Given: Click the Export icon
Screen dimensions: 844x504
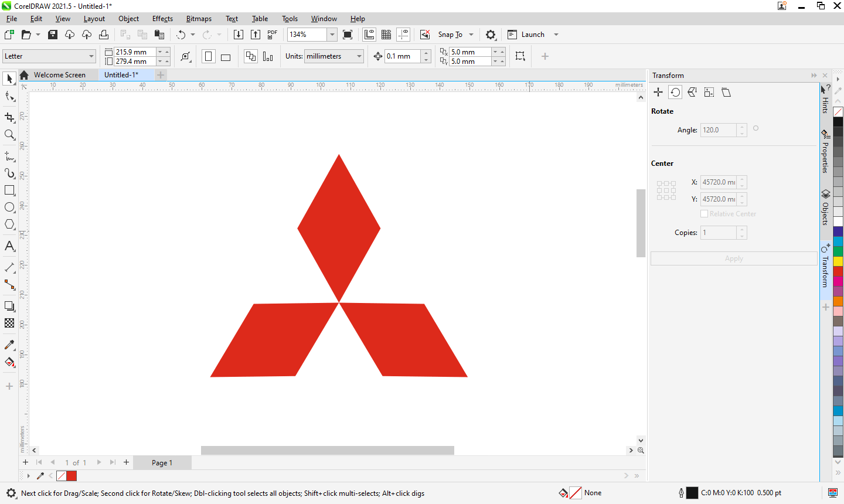Looking at the screenshot, I should [x=256, y=35].
